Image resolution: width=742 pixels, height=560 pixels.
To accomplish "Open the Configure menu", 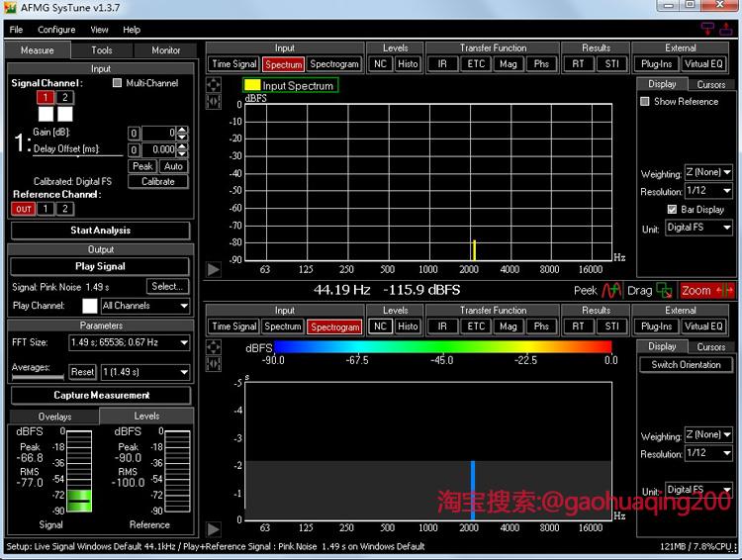I will (x=56, y=30).
